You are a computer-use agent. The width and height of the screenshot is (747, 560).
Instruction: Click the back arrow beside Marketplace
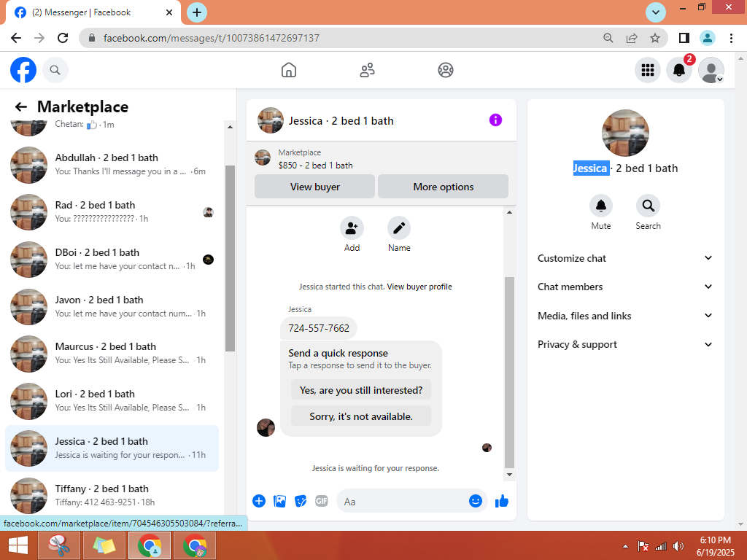pos(20,106)
